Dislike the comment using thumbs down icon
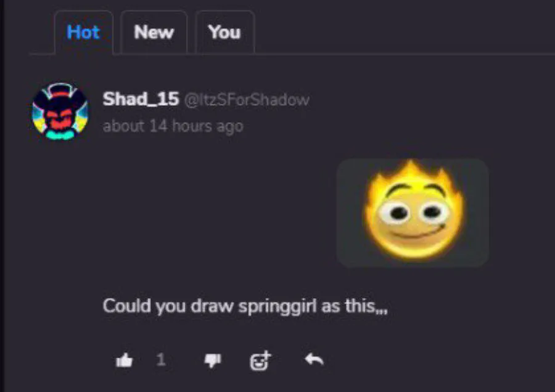This screenshot has height=392, width=555. point(213,361)
